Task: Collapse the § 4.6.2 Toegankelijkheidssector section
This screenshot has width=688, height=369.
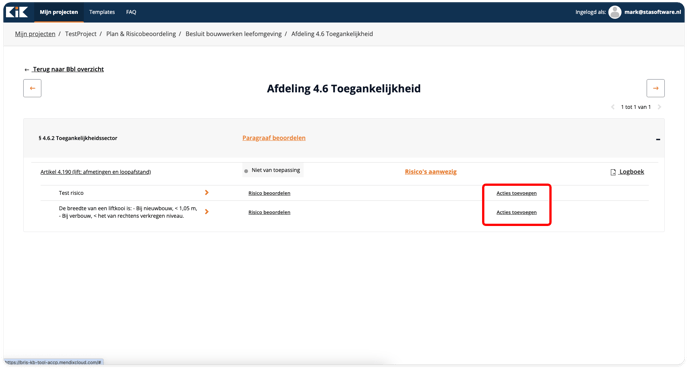Action: (658, 139)
